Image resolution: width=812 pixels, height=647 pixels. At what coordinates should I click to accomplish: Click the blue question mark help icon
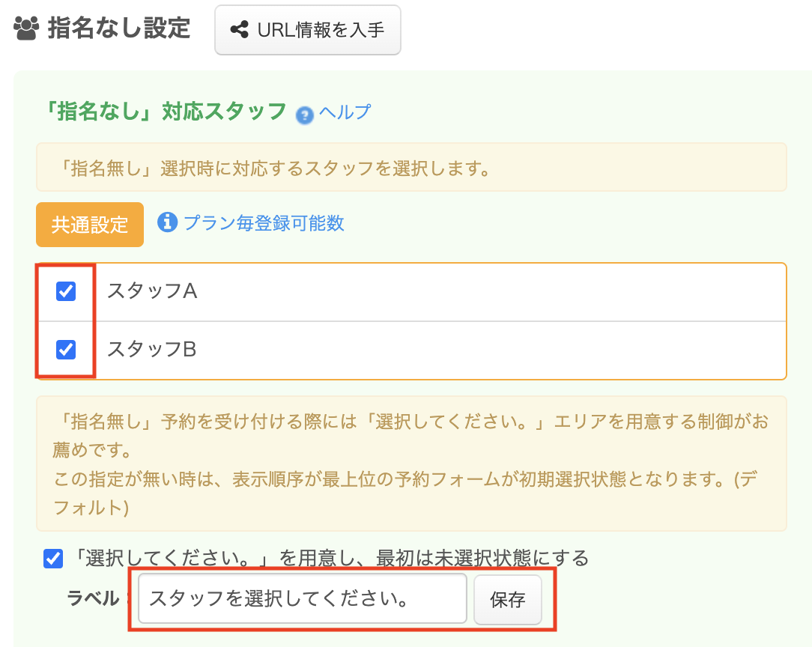click(x=303, y=115)
